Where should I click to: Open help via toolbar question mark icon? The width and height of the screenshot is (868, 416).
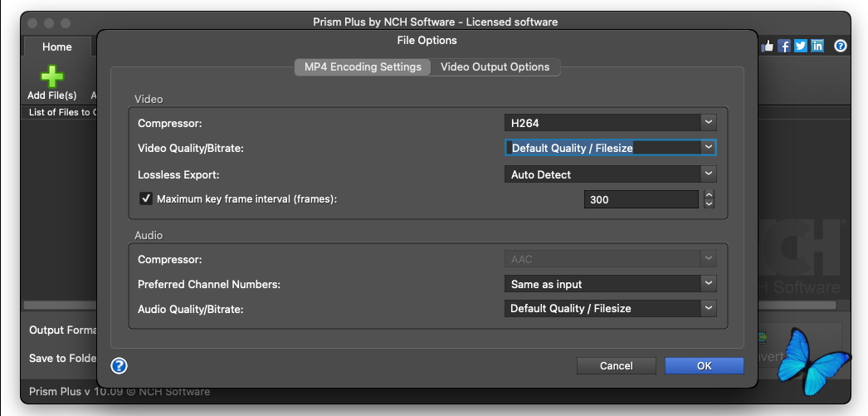841,46
